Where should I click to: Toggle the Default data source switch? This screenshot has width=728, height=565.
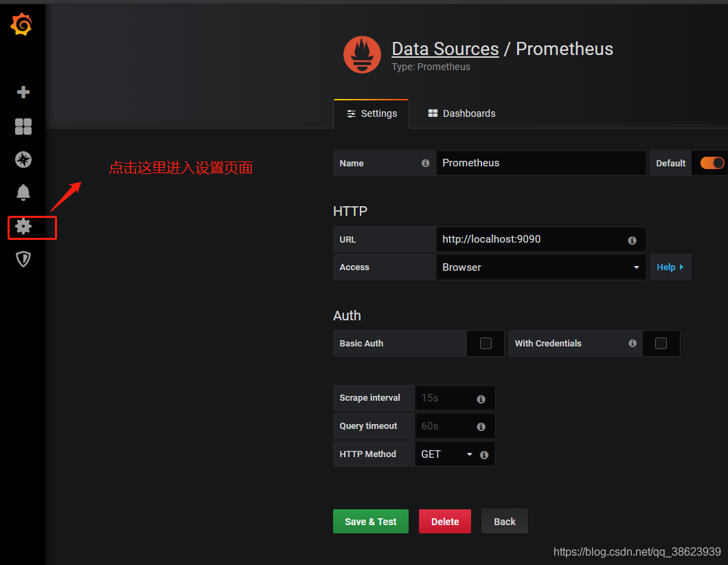point(712,163)
